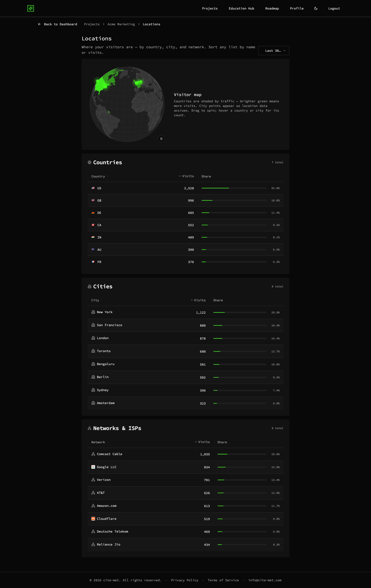This screenshot has width=371, height=588.
Task: Open the Projects breadcrumb
Action: [x=92, y=24]
